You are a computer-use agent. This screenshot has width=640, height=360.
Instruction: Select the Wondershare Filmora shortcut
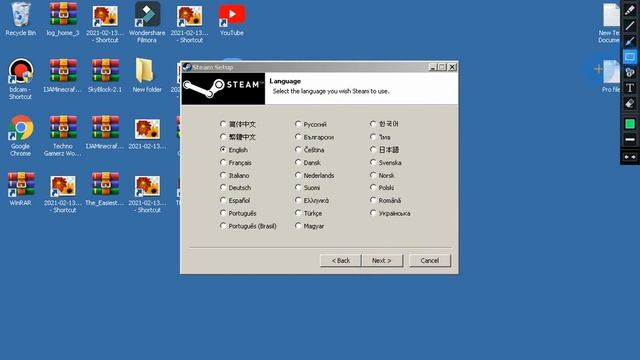[147, 22]
